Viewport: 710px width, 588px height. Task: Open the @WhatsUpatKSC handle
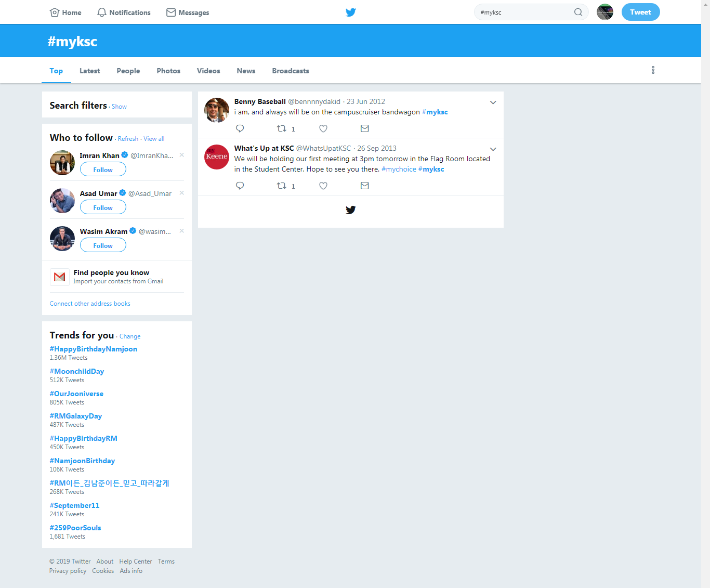323,148
